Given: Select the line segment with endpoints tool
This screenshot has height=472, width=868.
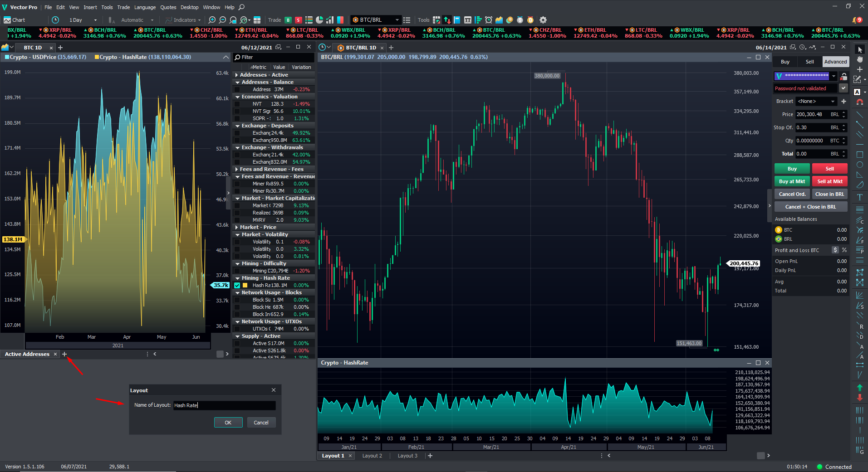Looking at the screenshot, I should [859, 124].
